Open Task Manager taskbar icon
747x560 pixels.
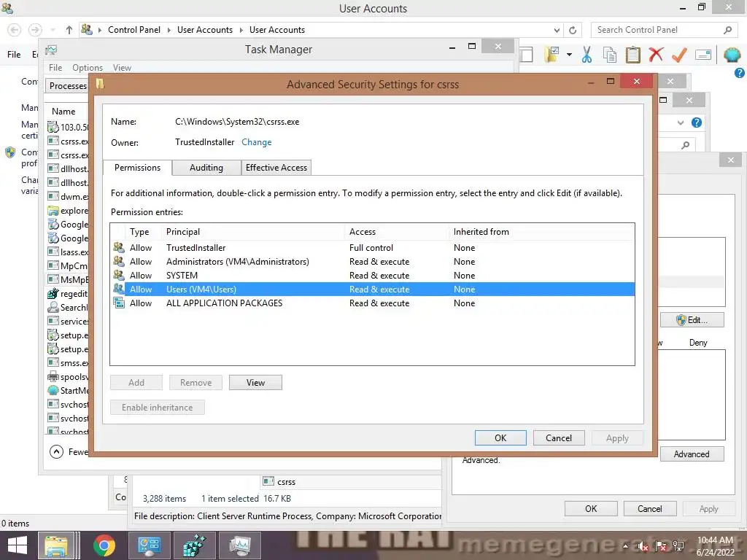240,545
